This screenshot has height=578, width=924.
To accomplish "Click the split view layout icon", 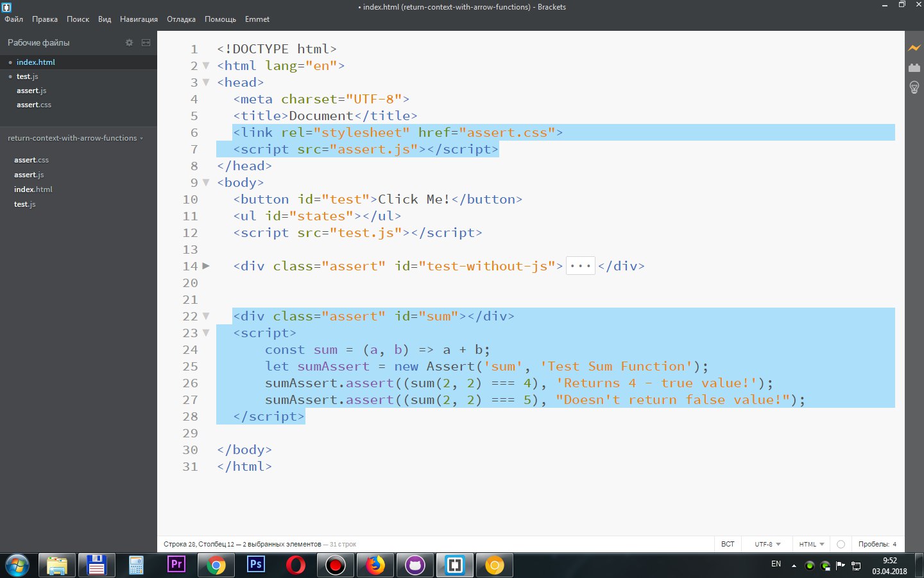I will [x=146, y=42].
